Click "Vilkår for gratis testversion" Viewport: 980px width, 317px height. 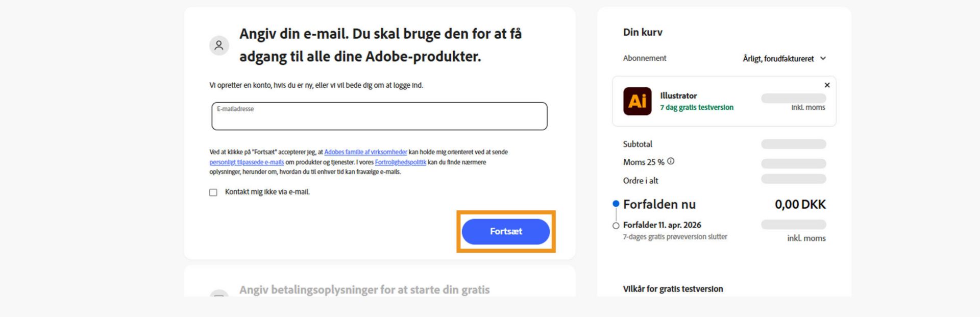pyautogui.click(x=672, y=289)
